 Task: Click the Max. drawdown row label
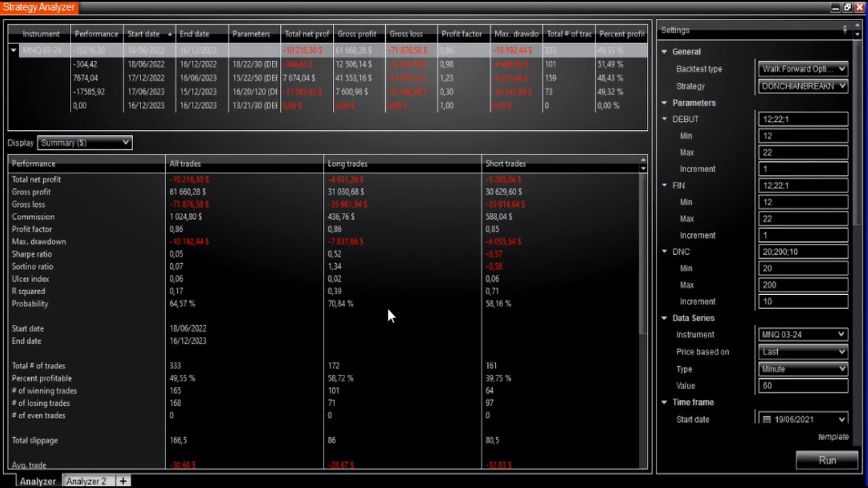click(x=39, y=241)
